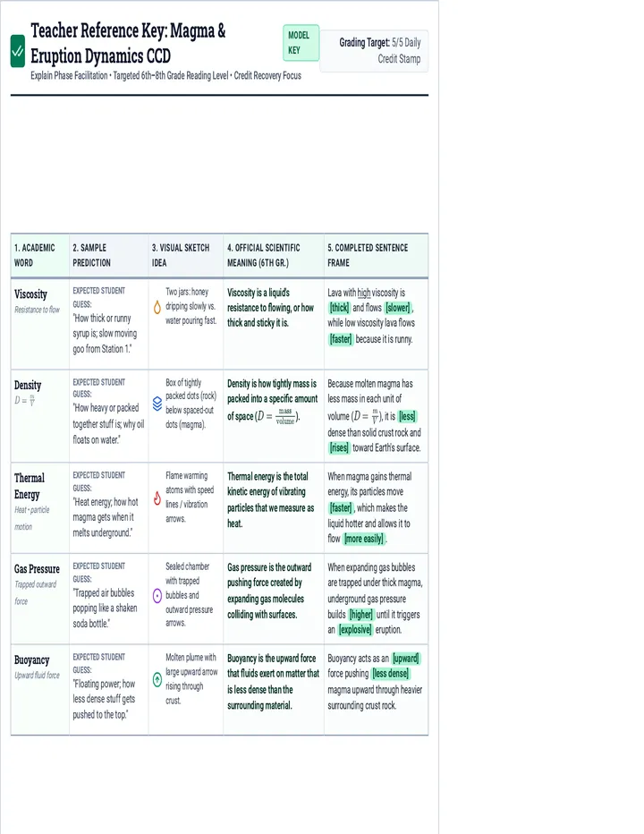This screenshot has height=834, width=644.
Task: Click the 'Flame warming atoms with speed lines' sketch idea
Action: pos(190,497)
